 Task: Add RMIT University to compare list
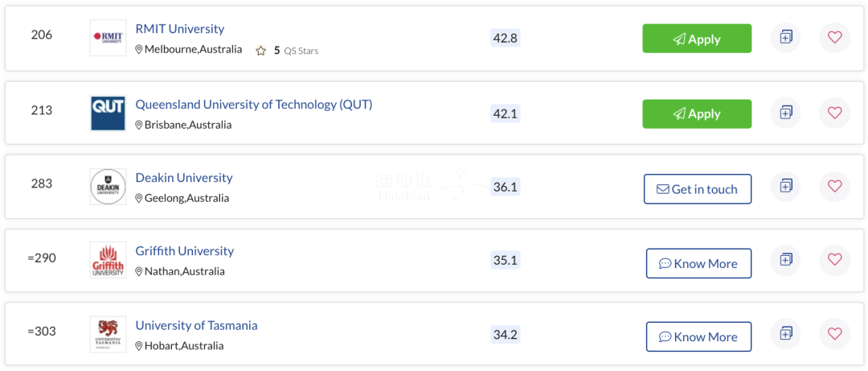[785, 38]
